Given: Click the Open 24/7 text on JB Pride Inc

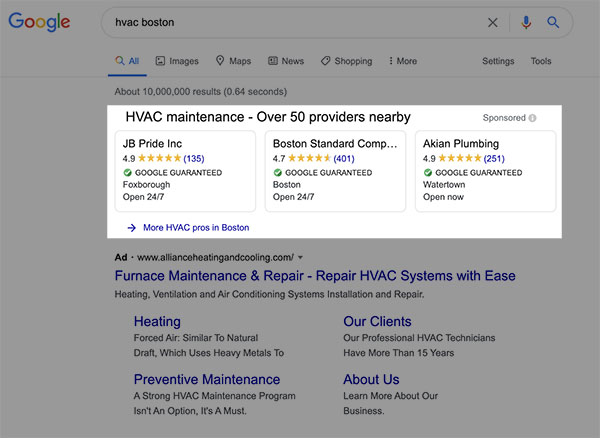Looking at the screenshot, I should click(x=143, y=197).
